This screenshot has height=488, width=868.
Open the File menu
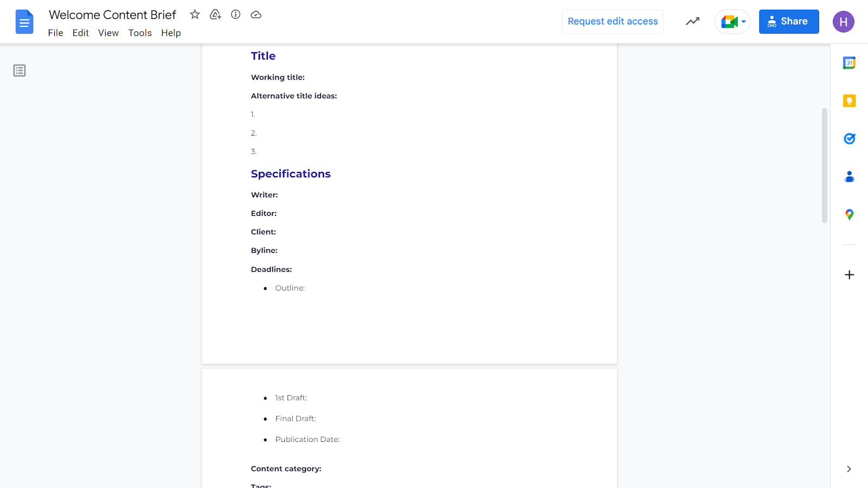point(55,33)
